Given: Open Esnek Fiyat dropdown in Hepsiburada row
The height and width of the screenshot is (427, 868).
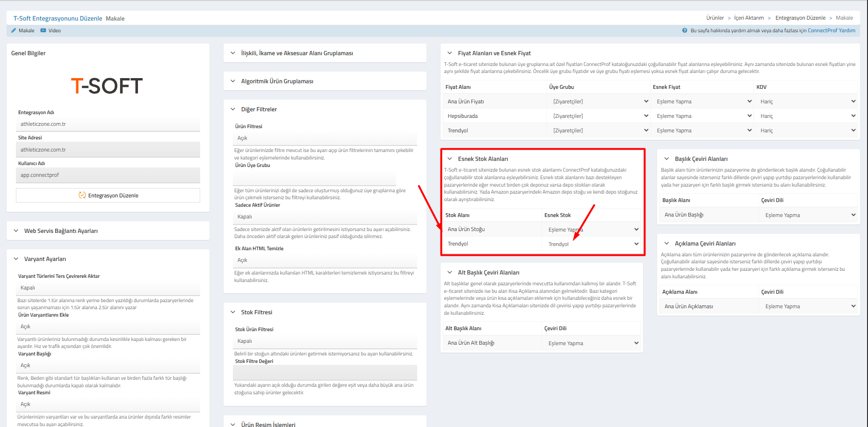Looking at the screenshot, I should coord(702,116).
